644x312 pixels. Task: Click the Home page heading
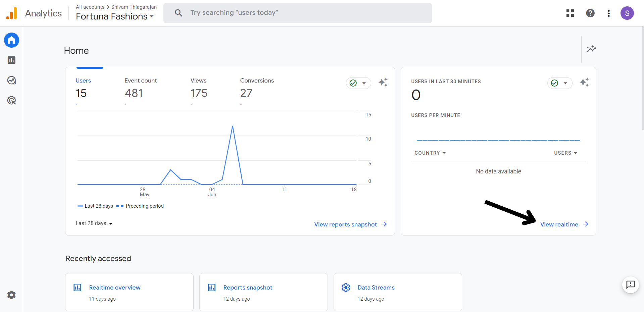[76, 51]
